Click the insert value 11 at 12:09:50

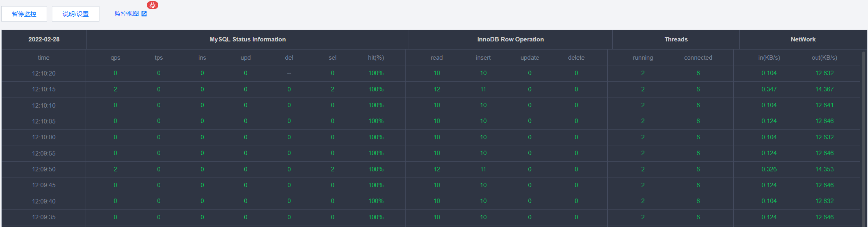(x=483, y=169)
